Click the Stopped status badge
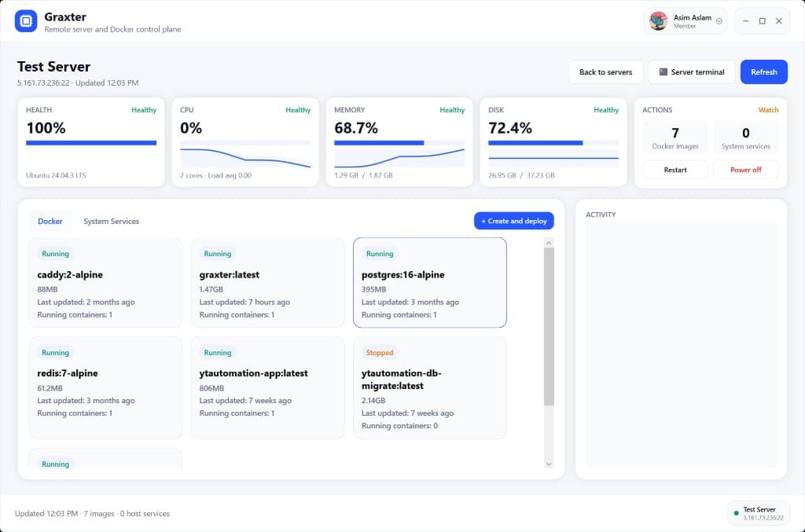 [x=380, y=353]
